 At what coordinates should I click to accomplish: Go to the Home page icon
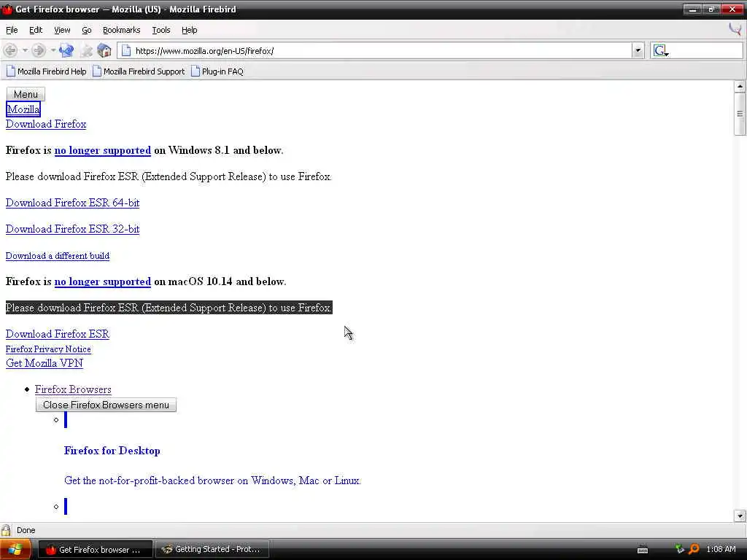104,50
